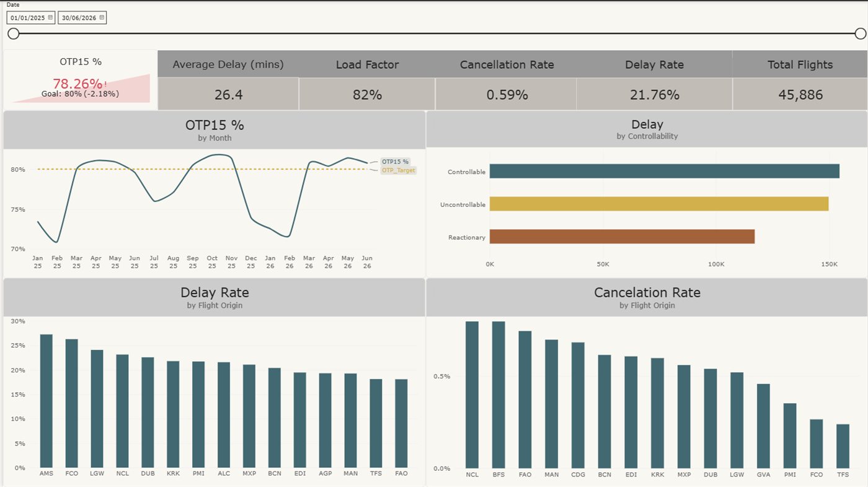Image resolution: width=868 pixels, height=487 pixels.
Task: Select the CDG bar in Cancelation Rate chart
Action: click(578, 405)
